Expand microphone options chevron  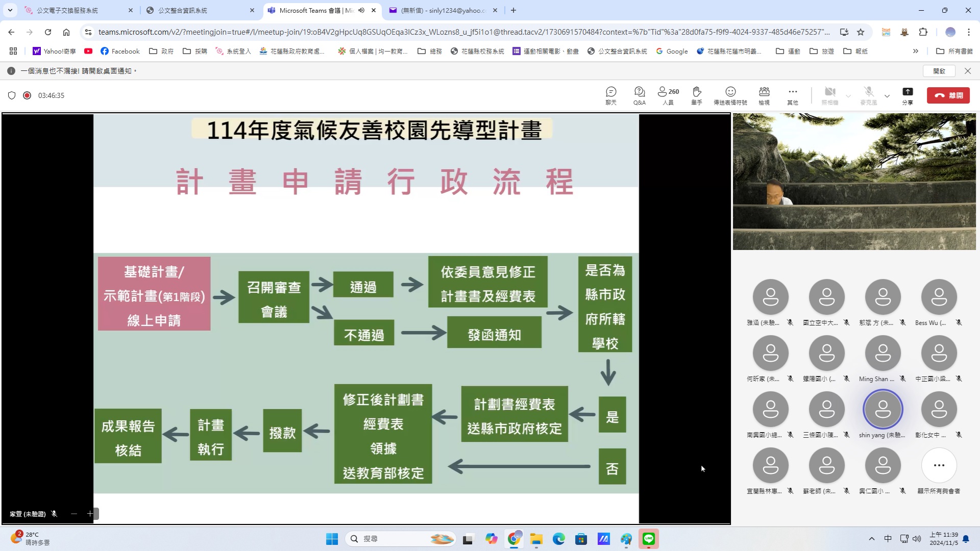pyautogui.click(x=887, y=96)
